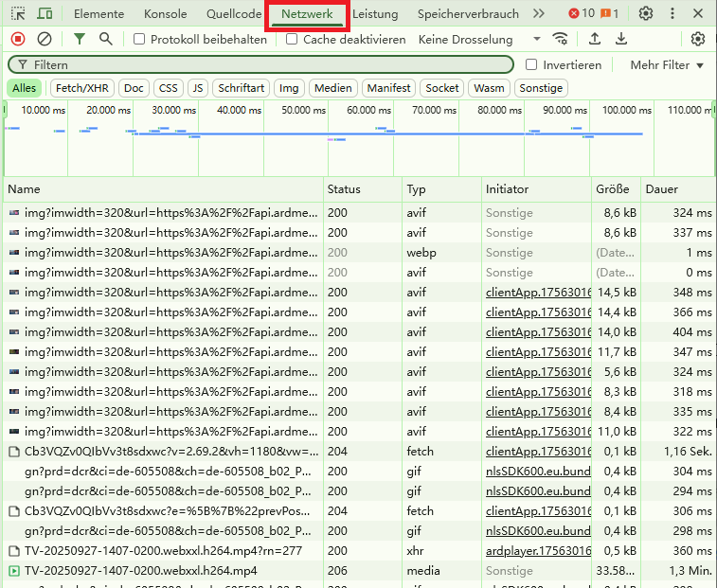Open the Leistung tab
The image size is (717, 588).
point(375,14)
